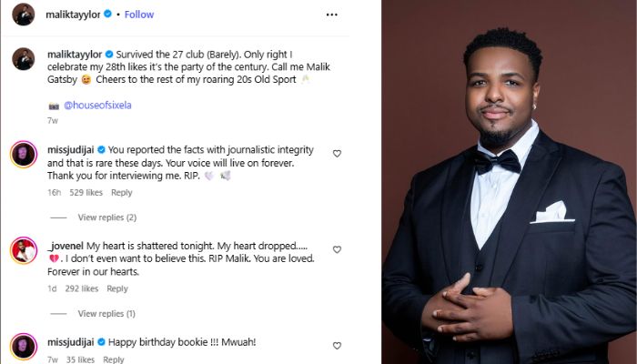Reply to missjudijai's 529-likes comment
Screen dimensions: 637x364
(x=121, y=193)
